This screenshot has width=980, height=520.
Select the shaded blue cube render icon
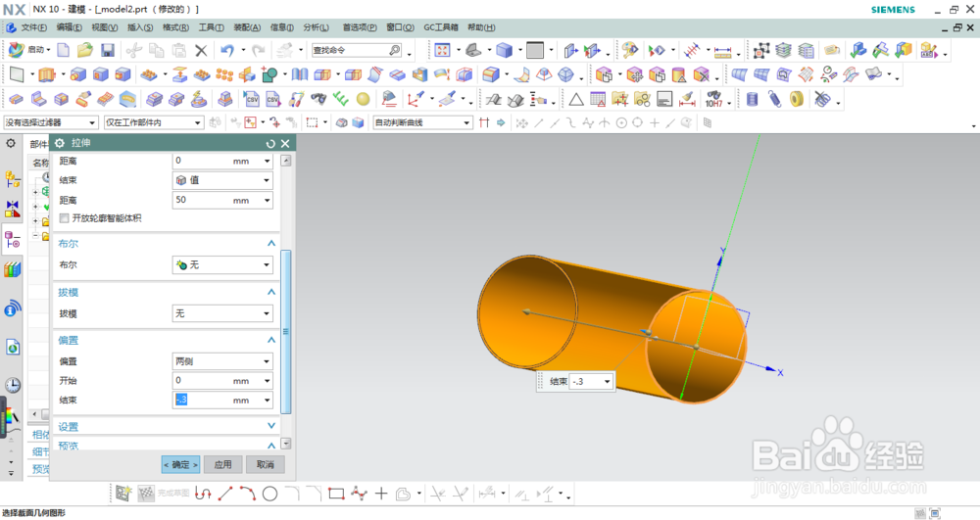[505, 50]
